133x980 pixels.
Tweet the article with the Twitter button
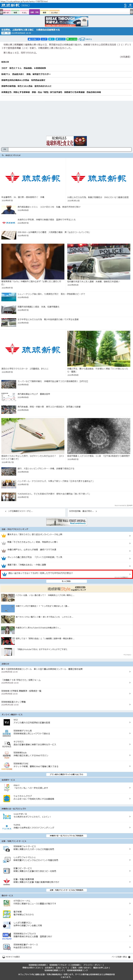[61, 39]
